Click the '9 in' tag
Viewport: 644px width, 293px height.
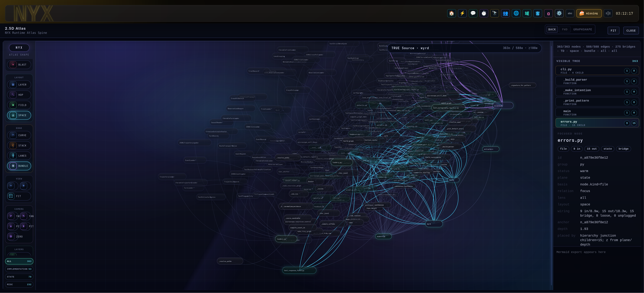coord(577,149)
